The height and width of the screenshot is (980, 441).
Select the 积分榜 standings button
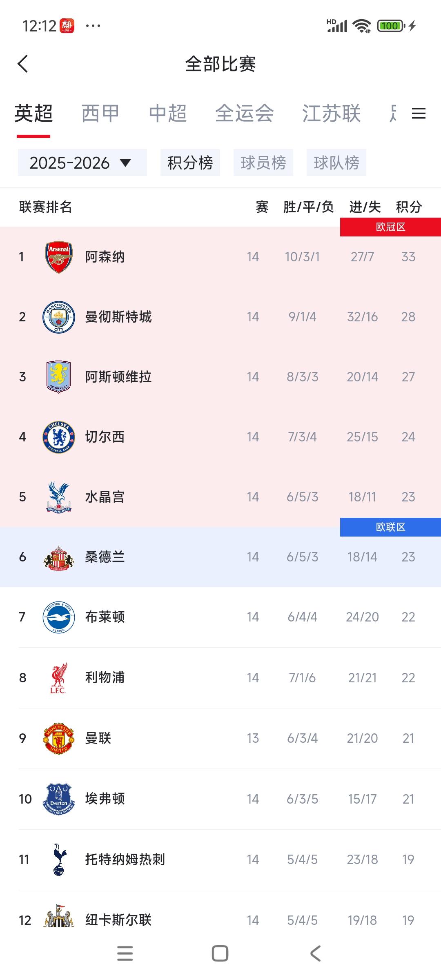(x=190, y=163)
